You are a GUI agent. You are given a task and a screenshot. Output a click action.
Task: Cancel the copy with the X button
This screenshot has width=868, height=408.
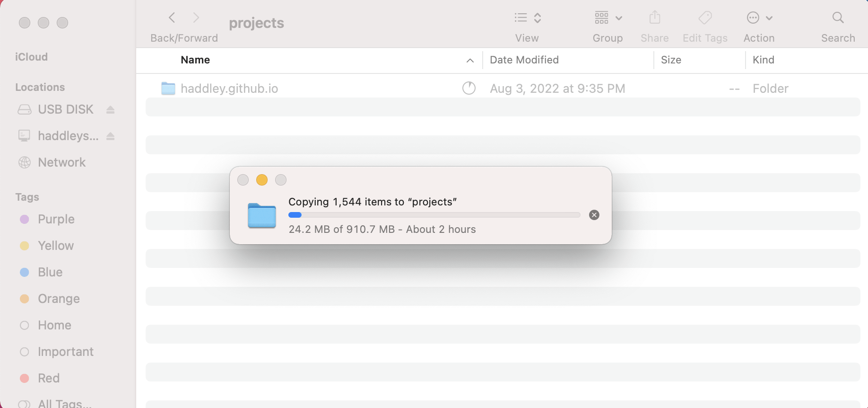pyautogui.click(x=594, y=215)
